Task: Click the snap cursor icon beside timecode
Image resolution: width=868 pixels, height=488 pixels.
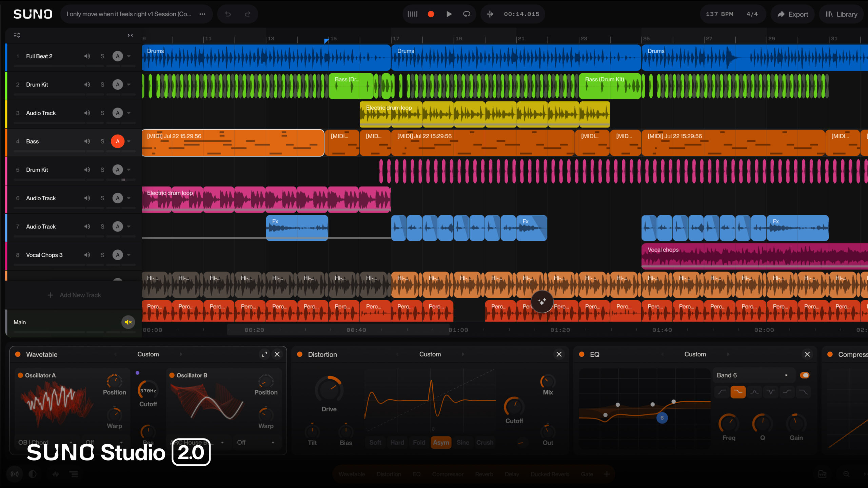Action: point(490,14)
